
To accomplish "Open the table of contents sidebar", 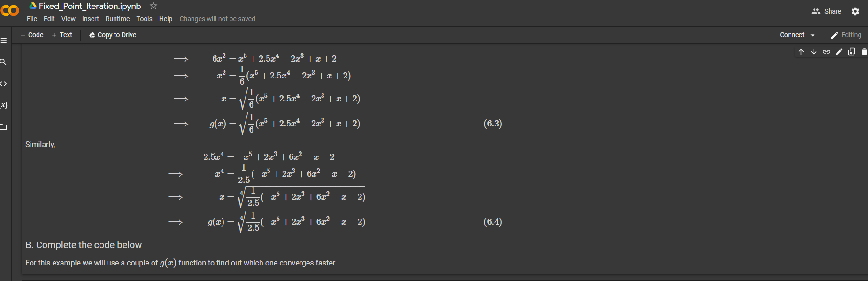I will click(x=4, y=40).
